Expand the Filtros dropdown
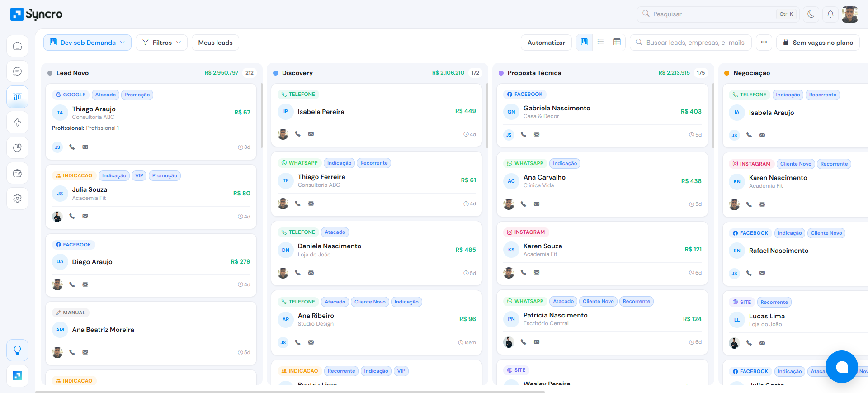The width and height of the screenshot is (868, 393). pos(161,43)
